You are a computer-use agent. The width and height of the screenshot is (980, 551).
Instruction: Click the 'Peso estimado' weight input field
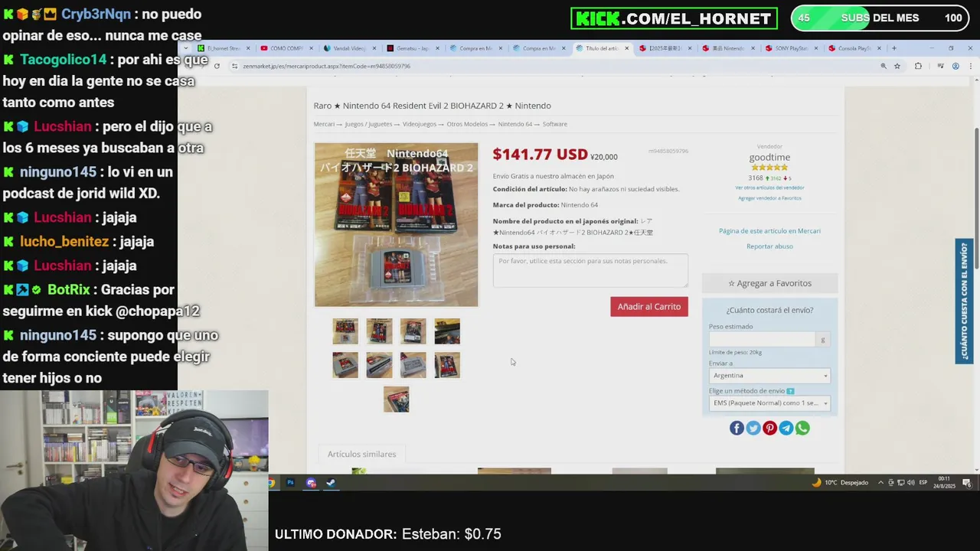click(x=763, y=339)
